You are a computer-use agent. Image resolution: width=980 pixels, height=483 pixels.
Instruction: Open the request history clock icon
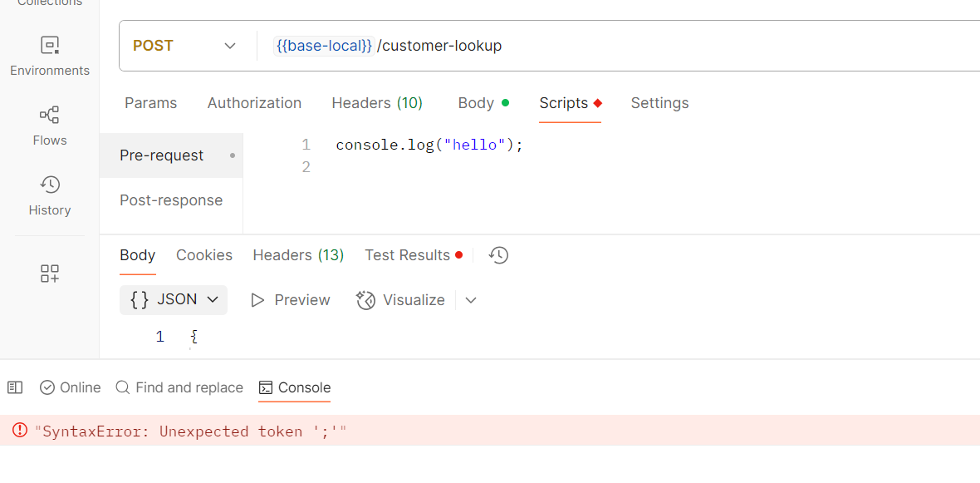(x=498, y=255)
